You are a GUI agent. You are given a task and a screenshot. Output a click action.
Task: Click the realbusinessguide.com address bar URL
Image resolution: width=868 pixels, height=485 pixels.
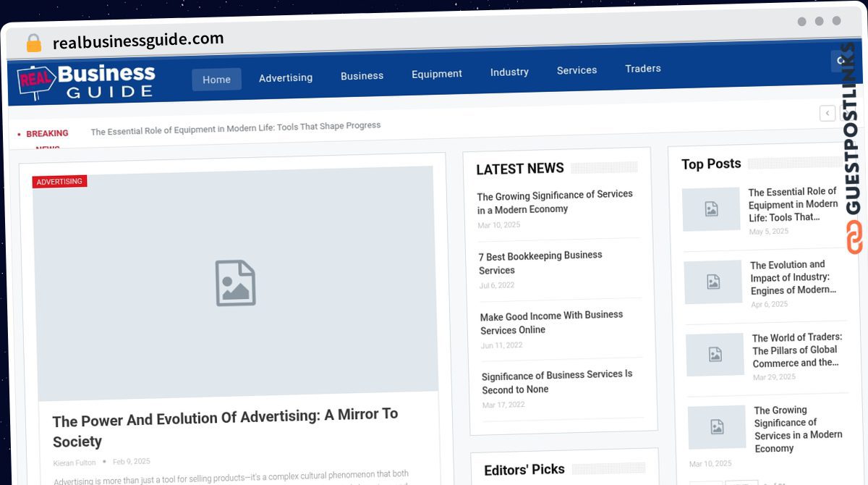click(x=138, y=41)
